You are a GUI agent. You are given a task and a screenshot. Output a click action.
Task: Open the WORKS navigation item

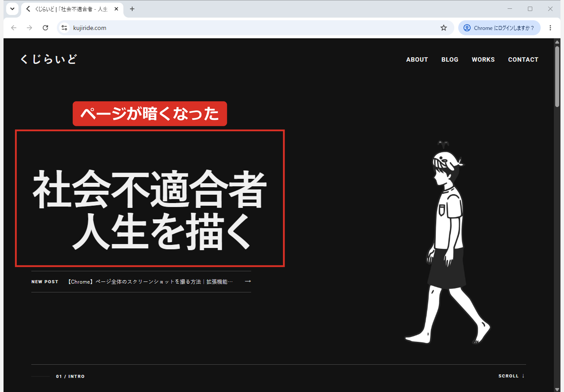pos(483,59)
